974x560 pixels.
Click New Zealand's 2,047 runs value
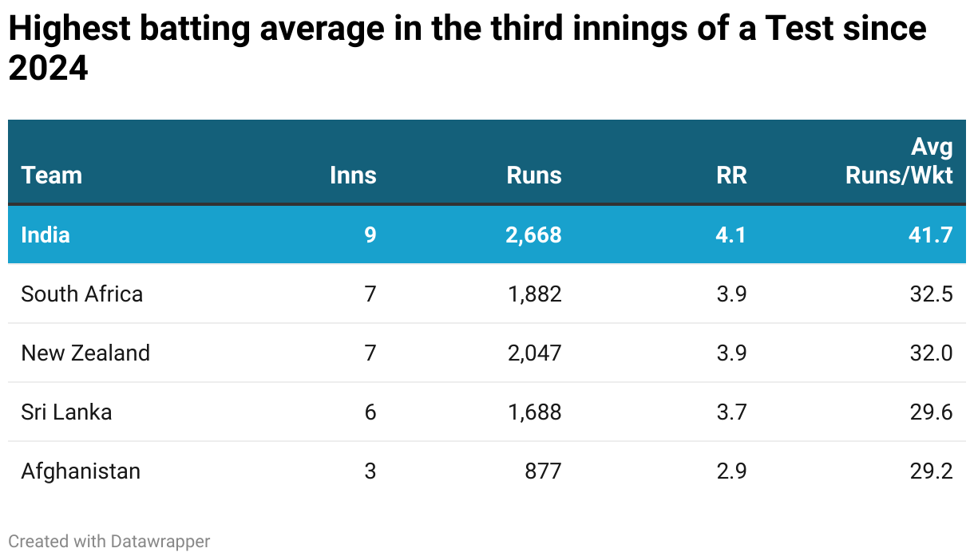tap(535, 353)
